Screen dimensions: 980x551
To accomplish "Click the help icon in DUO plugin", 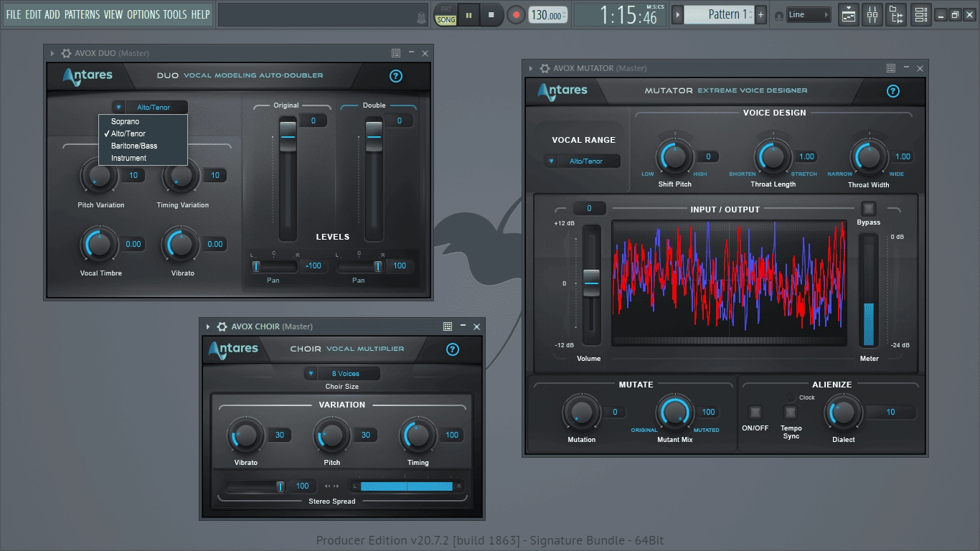I will [x=396, y=76].
